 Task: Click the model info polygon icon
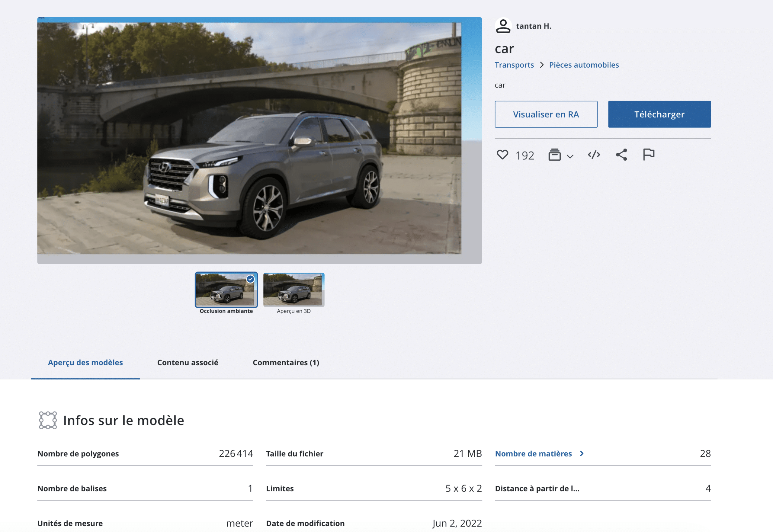(48, 420)
